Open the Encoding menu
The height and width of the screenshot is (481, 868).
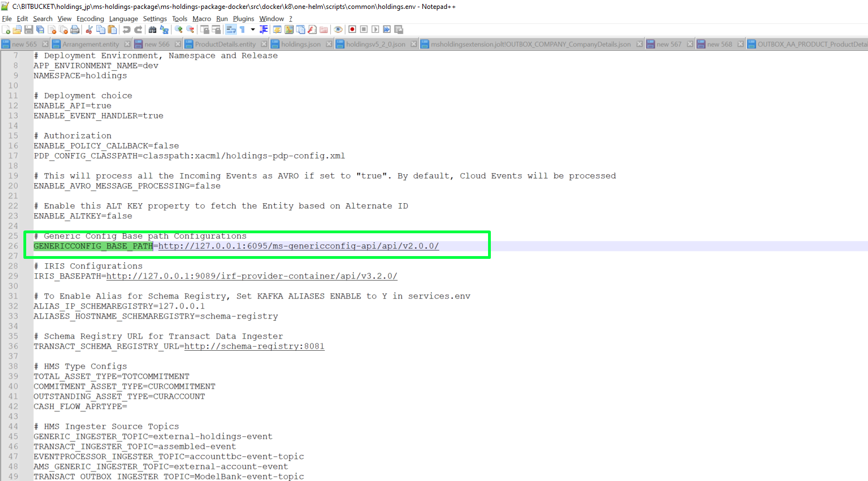pyautogui.click(x=90, y=18)
